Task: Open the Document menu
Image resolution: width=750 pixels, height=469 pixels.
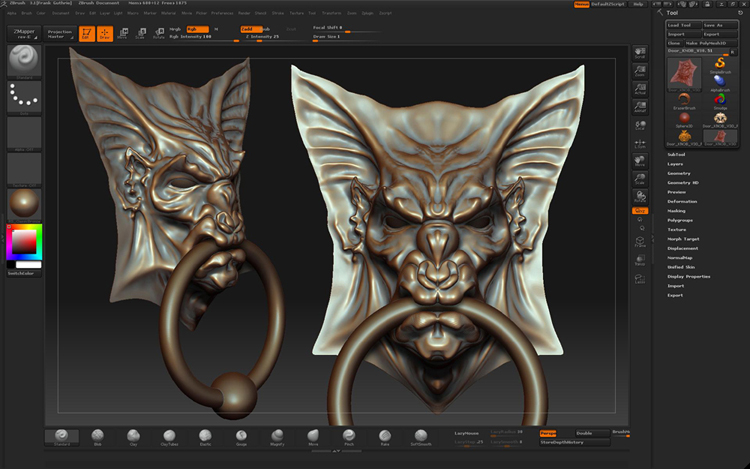Action: tap(61, 13)
